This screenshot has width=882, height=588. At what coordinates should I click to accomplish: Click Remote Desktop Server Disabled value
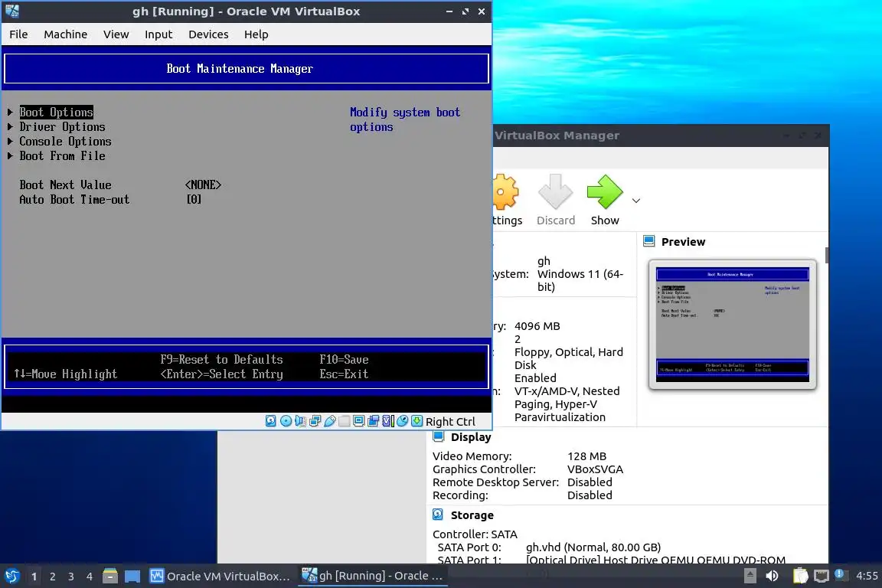click(x=590, y=482)
